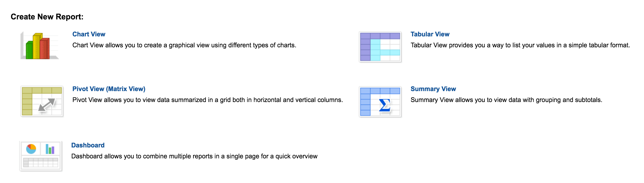Open the Tabular View link
Screen dimensions: 644x183
pos(430,34)
